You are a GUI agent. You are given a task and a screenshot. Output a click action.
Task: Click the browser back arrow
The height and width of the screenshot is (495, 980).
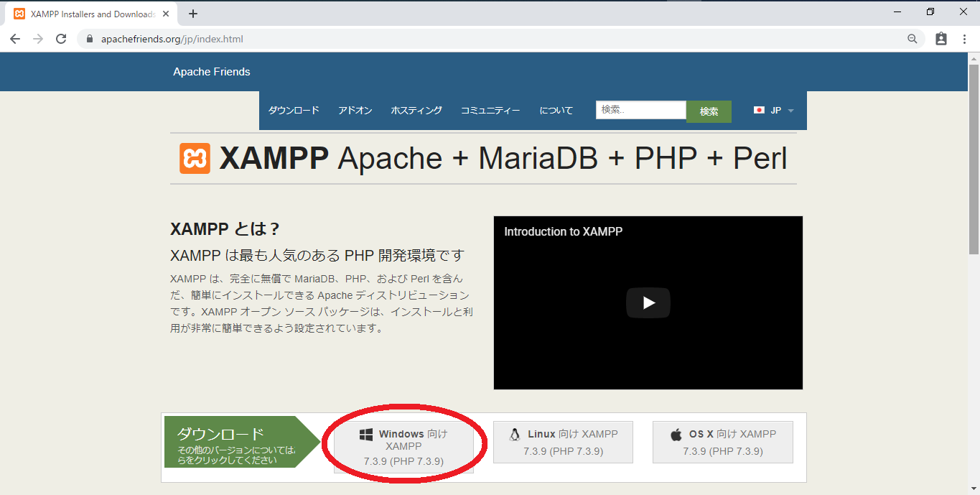coord(15,39)
